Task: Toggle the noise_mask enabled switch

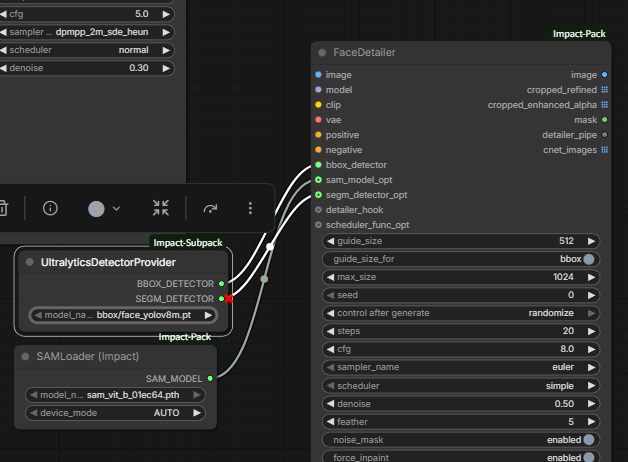Action: tap(589, 439)
